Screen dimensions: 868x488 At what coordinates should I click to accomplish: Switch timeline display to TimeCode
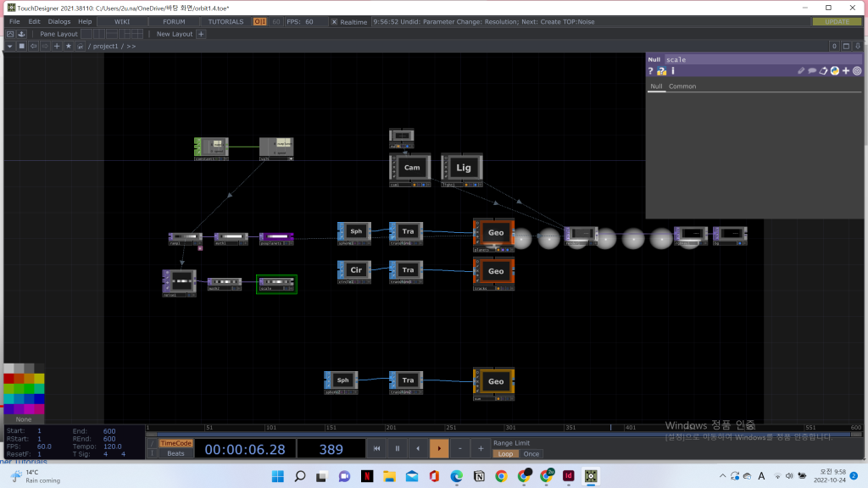click(175, 443)
